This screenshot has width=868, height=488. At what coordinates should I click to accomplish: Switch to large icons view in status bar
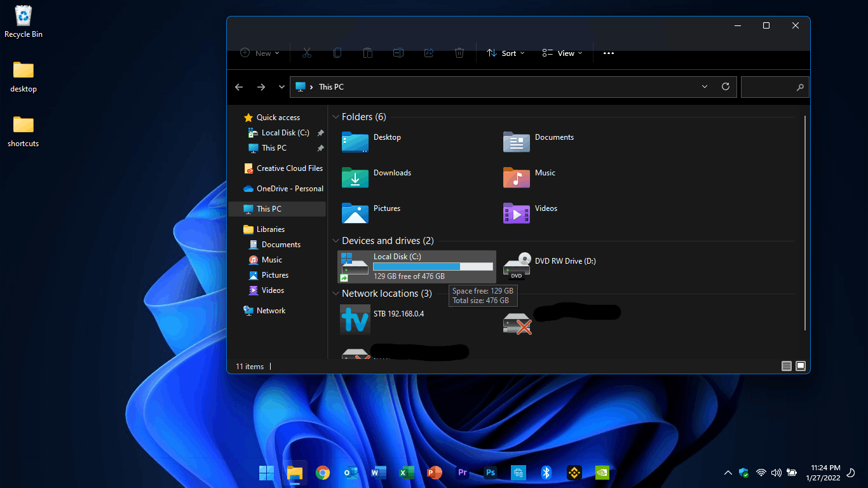801,367
